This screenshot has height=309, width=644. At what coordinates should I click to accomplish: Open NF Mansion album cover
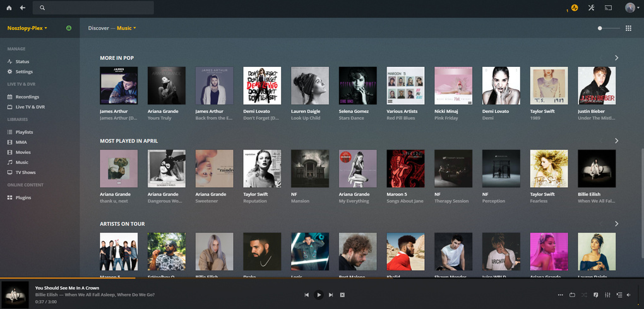pos(309,168)
